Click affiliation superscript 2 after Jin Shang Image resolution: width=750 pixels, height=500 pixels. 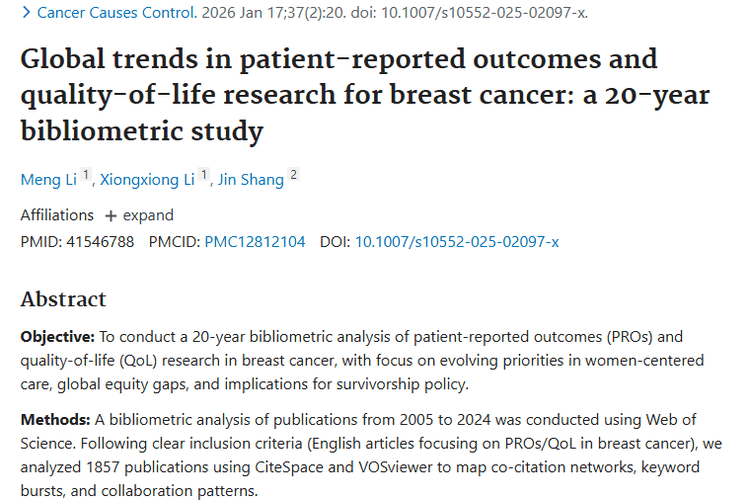pyautogui.click(x=293, y=177)
